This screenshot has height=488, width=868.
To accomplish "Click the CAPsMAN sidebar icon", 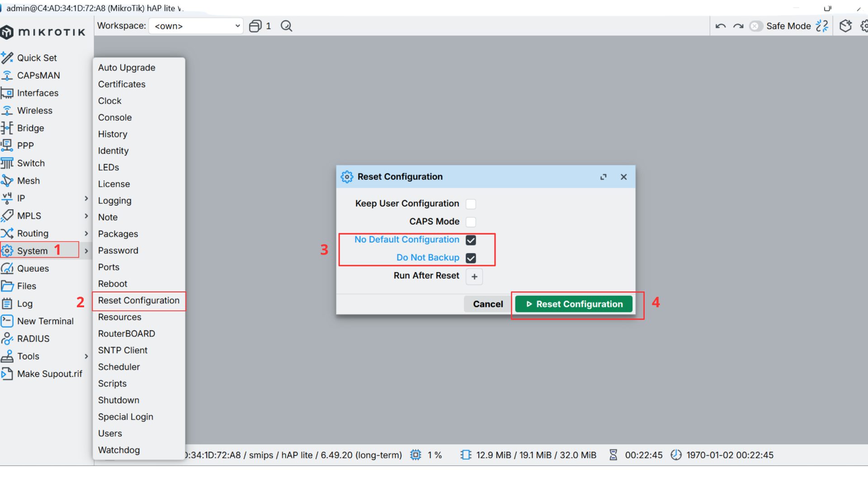I will click(x=7, y=75).
